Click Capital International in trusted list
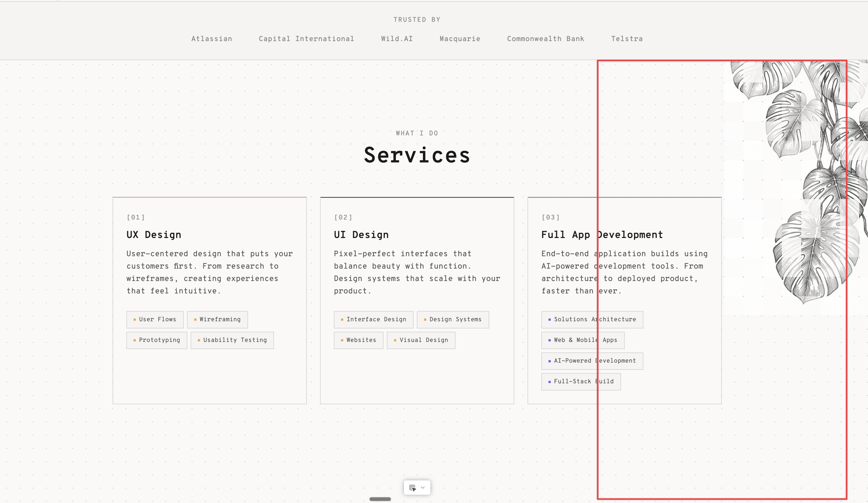Viewport: 868px width, 503px height. coord(306,39)
